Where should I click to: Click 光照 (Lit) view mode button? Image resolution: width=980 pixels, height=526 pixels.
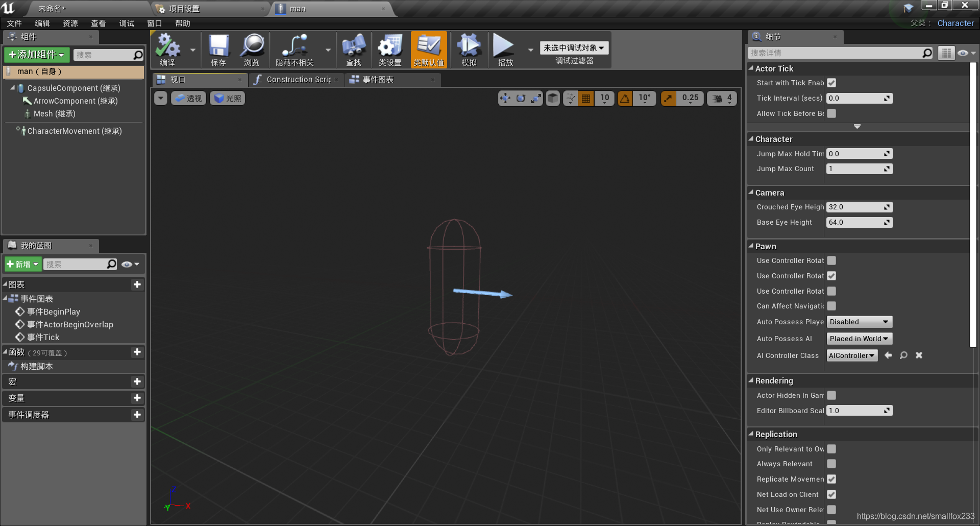(228, 99)
